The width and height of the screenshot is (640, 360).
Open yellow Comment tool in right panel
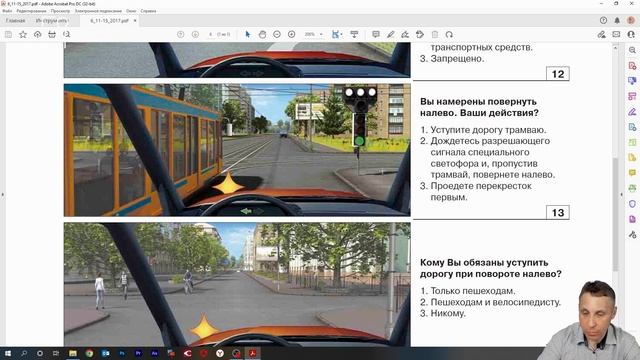632,173
